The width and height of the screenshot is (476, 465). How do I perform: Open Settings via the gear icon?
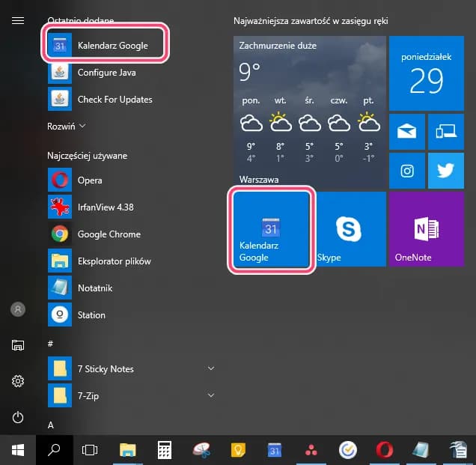click(x=18, y=381)
